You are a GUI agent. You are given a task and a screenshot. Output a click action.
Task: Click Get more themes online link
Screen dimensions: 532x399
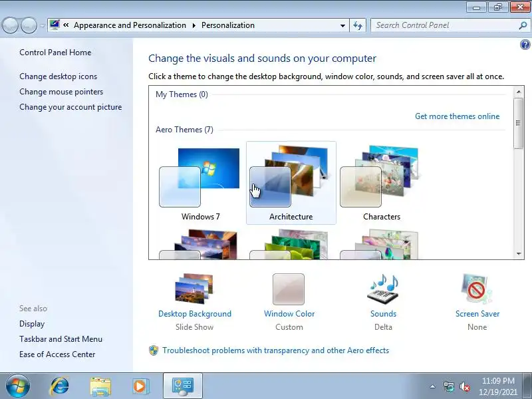click(457, 116)
